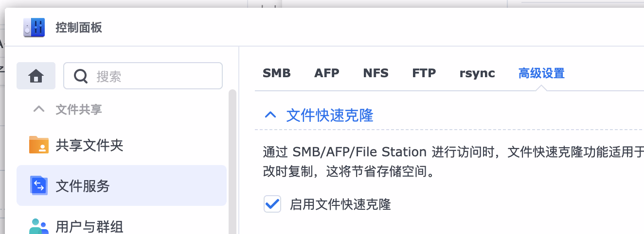Select 文件服务 in the sidebar

(83, 185)
